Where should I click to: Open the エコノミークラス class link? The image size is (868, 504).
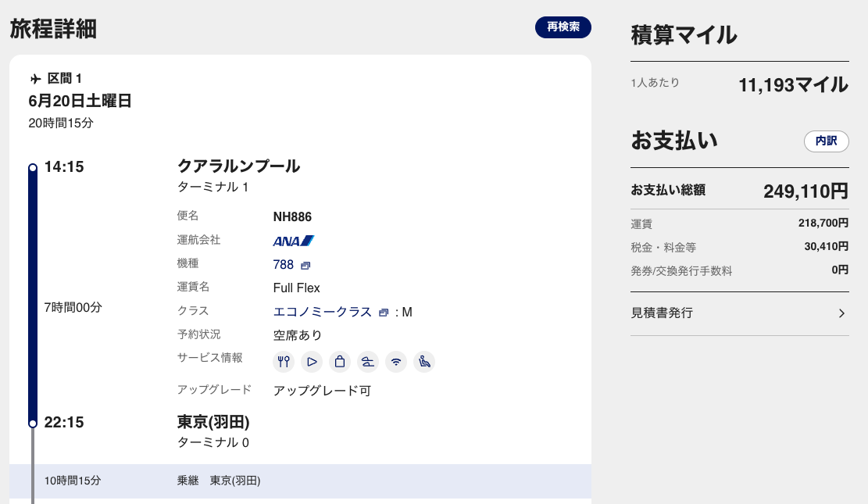tap(322, 312)
